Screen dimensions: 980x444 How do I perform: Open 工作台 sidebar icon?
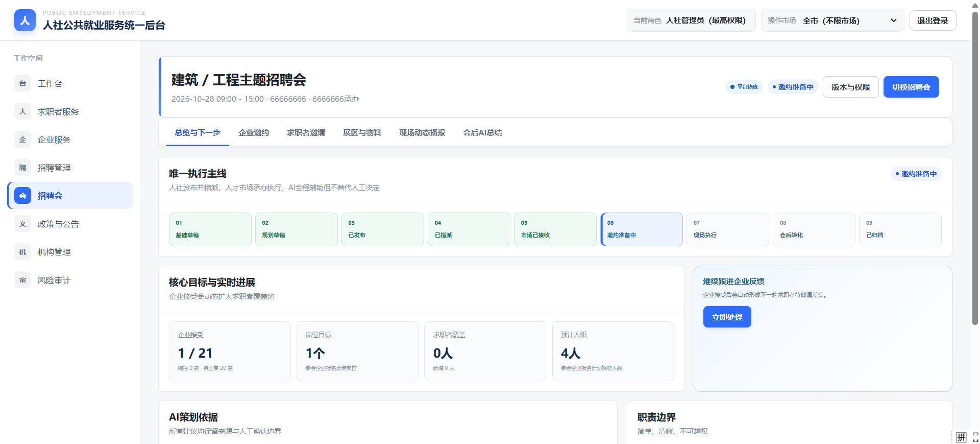pyautogui.click(x=22, y=83)
